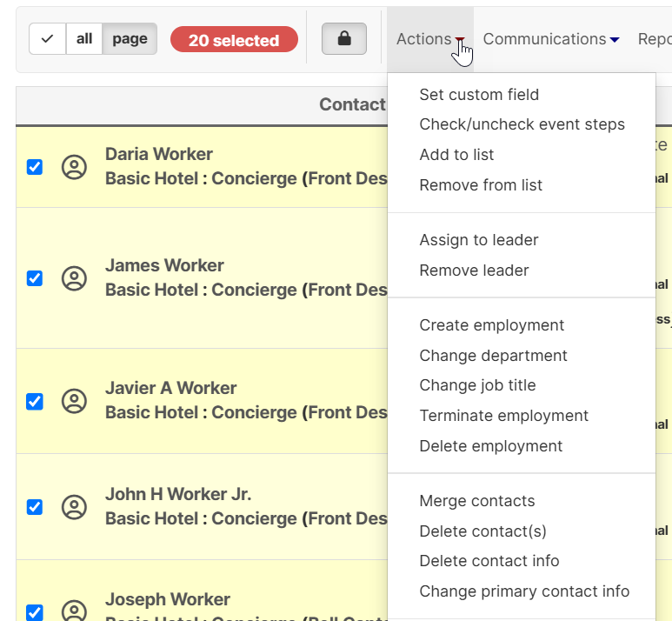672x621 pixels.
Task: Choose 'Remove leader' option
Action: click(x=474, y=270)
